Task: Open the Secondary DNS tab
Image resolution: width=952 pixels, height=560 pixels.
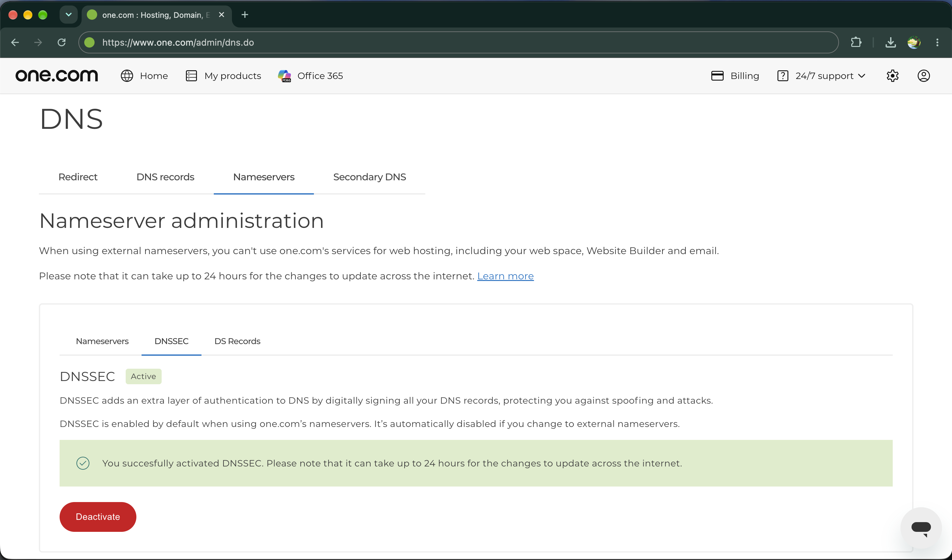Action: [370, 177]
